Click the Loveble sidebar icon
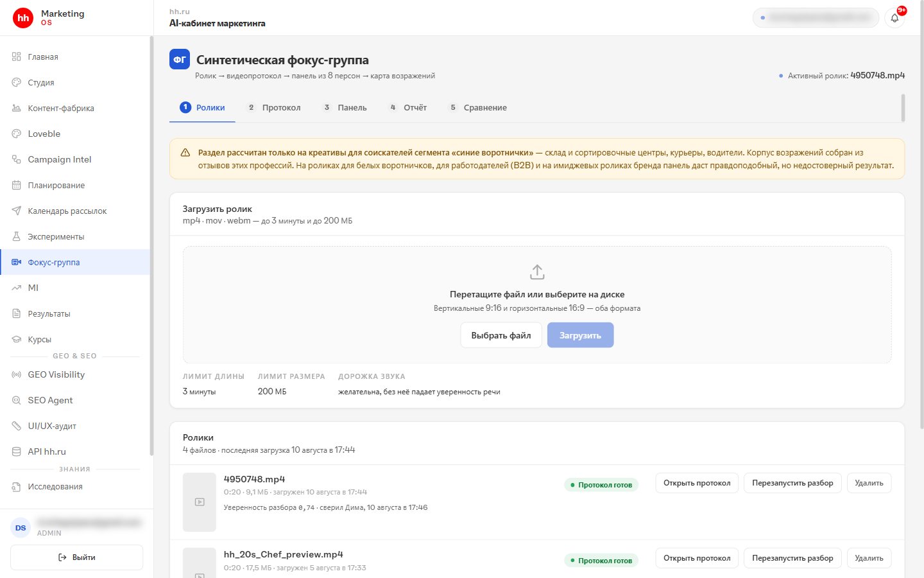This screenshot has width=924, height=578. point(17,134)
